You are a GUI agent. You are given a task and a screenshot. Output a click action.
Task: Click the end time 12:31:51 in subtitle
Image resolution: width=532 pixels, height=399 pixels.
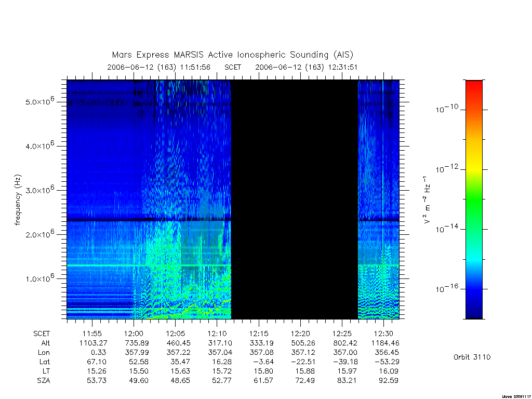342,67
